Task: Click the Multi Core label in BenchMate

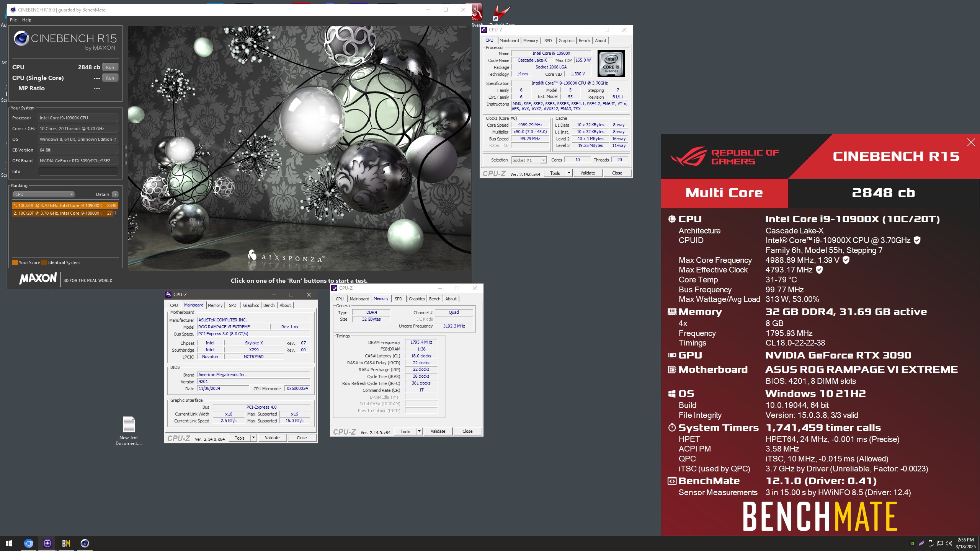Action: coord(724,193)
